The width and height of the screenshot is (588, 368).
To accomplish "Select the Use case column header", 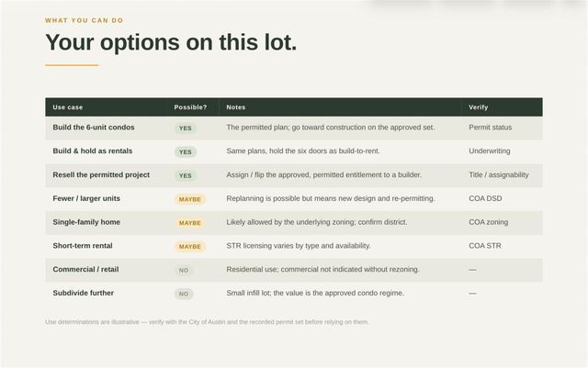I will [x=68, y=107].
